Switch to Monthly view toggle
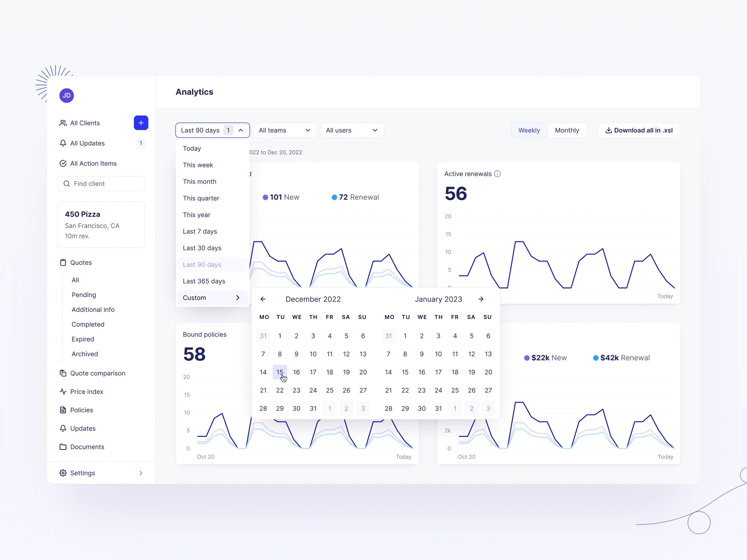The height and width of the screenshot is (560, 747). click(567, 130)
